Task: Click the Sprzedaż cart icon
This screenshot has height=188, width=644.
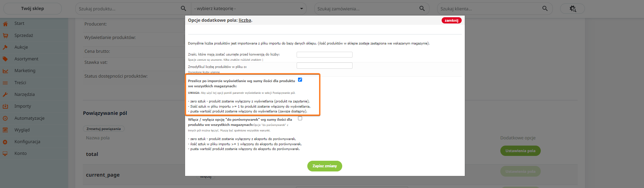Action: (x=5, y=36)
